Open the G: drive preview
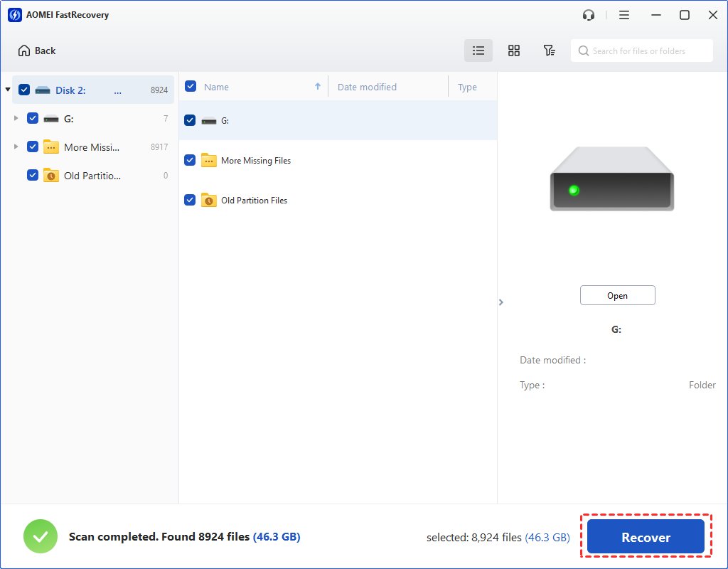Viewport: 728px width, 569px height. 617,294
